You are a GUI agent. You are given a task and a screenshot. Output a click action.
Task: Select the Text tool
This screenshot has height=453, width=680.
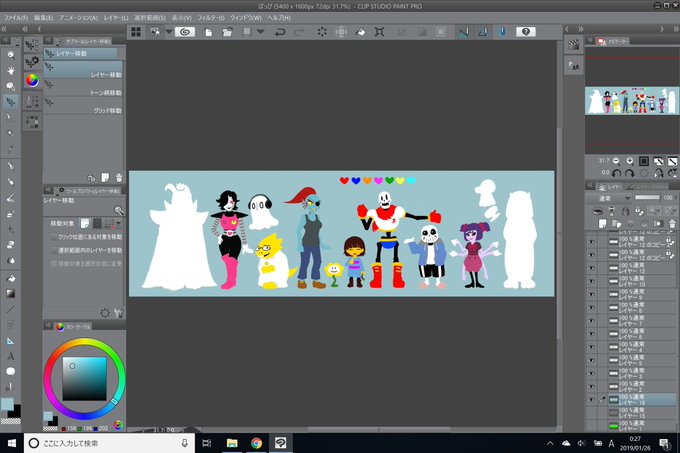(10, 356)
